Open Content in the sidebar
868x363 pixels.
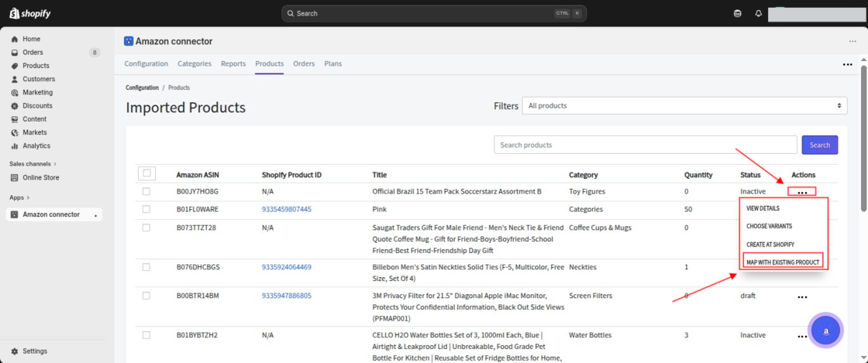[x=34, y=118]
